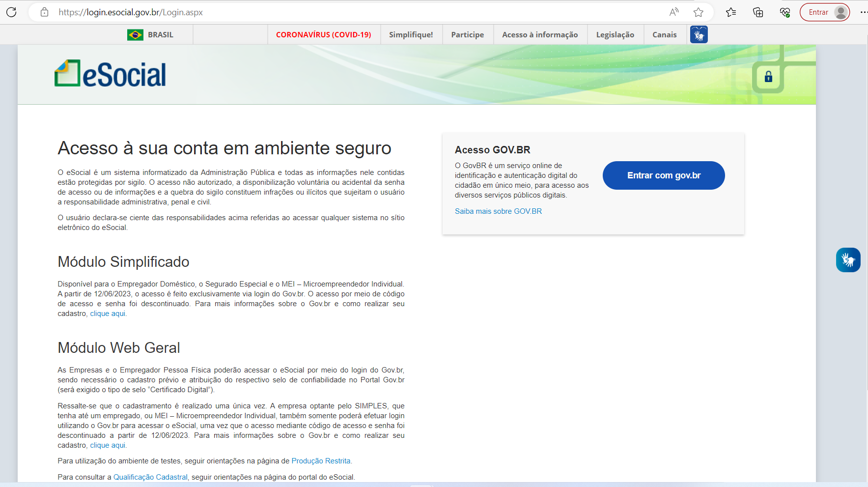
Task: Open the Favorites list icon
Action: coord(731,12)
